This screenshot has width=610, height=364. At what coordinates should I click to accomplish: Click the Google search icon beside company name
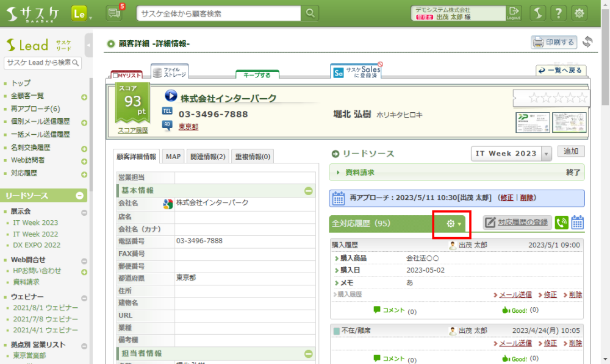168,204
